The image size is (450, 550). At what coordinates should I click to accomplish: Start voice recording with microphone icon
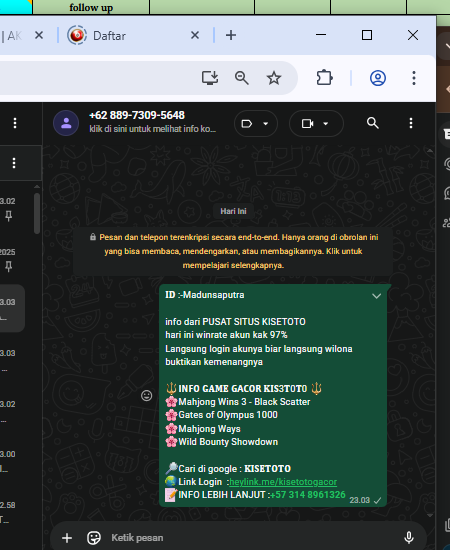pos(409,537)
